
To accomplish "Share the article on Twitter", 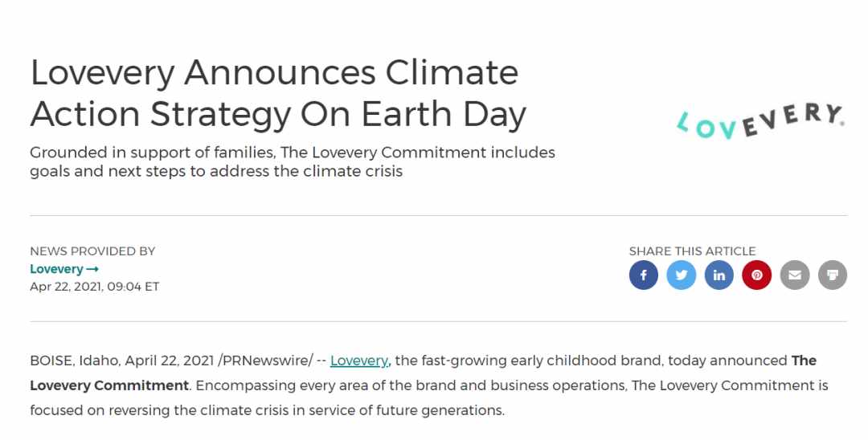I will pyautogui.click(x=681, y=275).
